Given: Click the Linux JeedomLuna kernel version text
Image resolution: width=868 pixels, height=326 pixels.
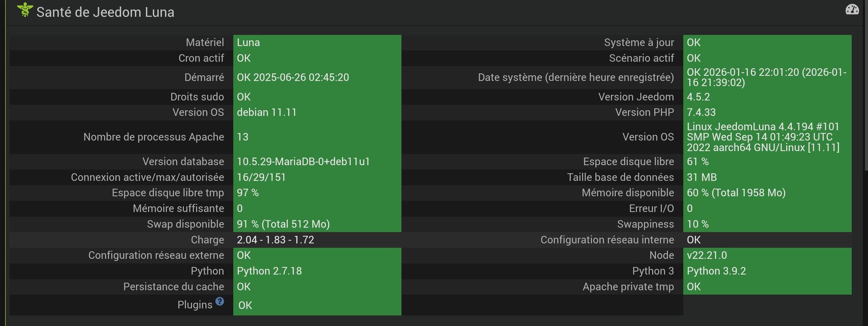Looking at the screenshot, I should [763, 137].
